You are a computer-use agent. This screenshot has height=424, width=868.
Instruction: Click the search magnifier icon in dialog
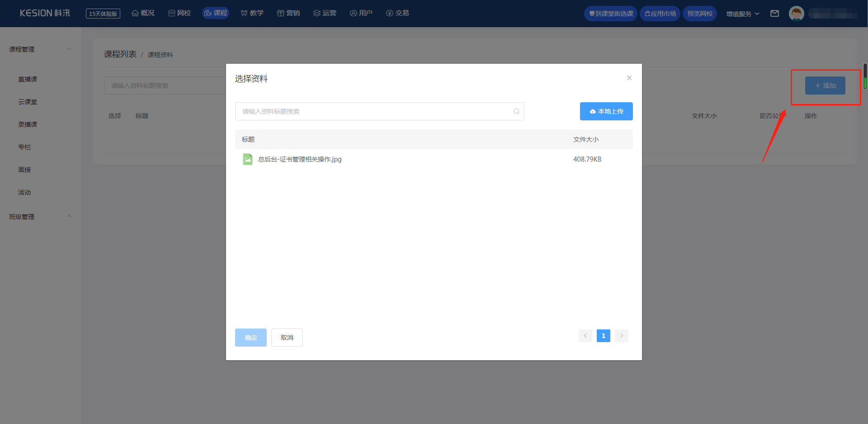[516, 111]
